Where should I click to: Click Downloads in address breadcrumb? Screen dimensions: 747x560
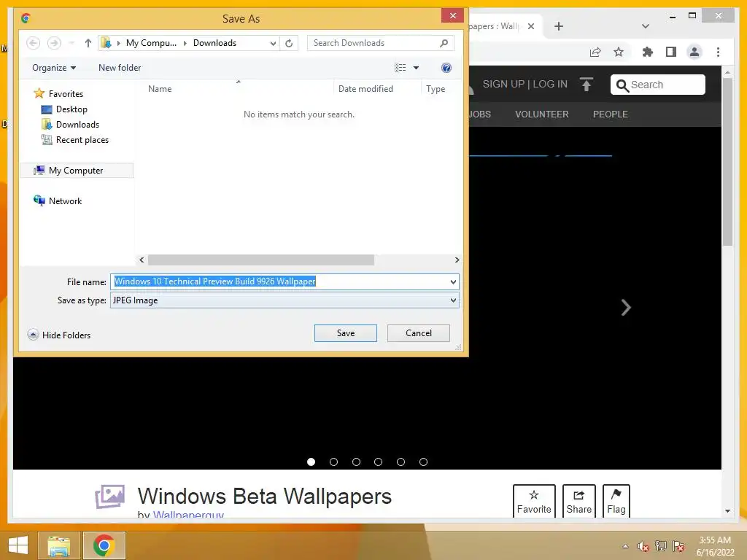[x=215, y=43]
